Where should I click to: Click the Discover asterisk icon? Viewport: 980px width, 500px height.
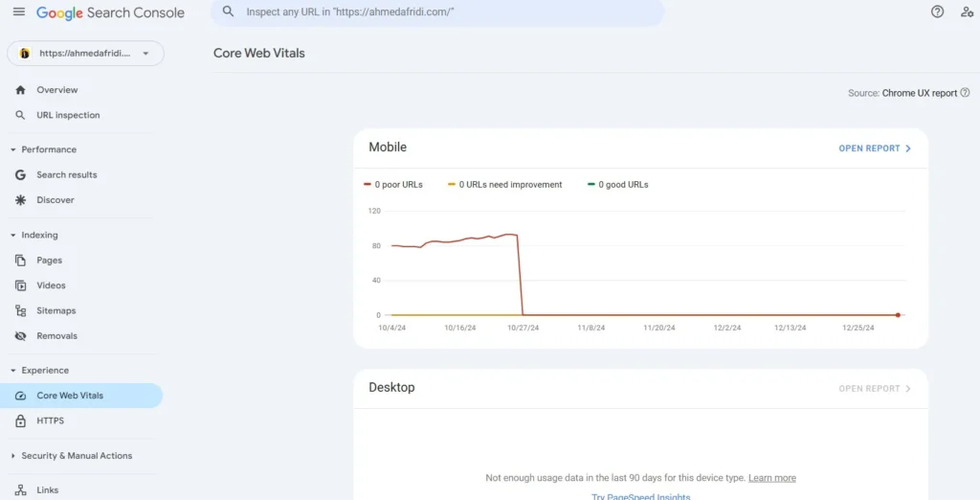click(x=20, y=200)
